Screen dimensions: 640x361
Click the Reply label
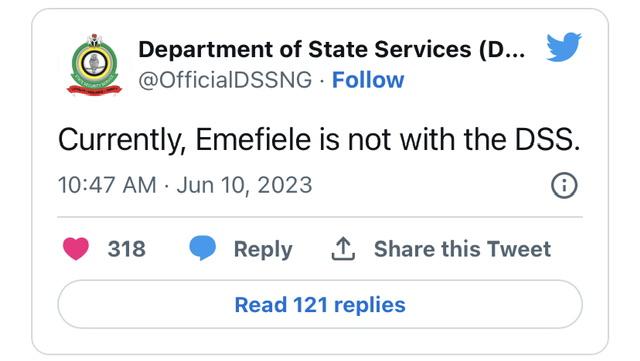click(x=263, y=249)
